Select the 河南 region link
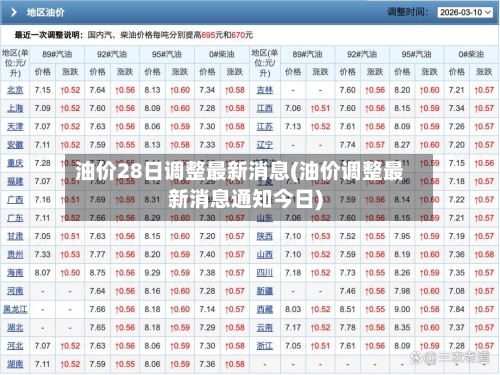The image size is (500, 375). click(x=15, y=291)
